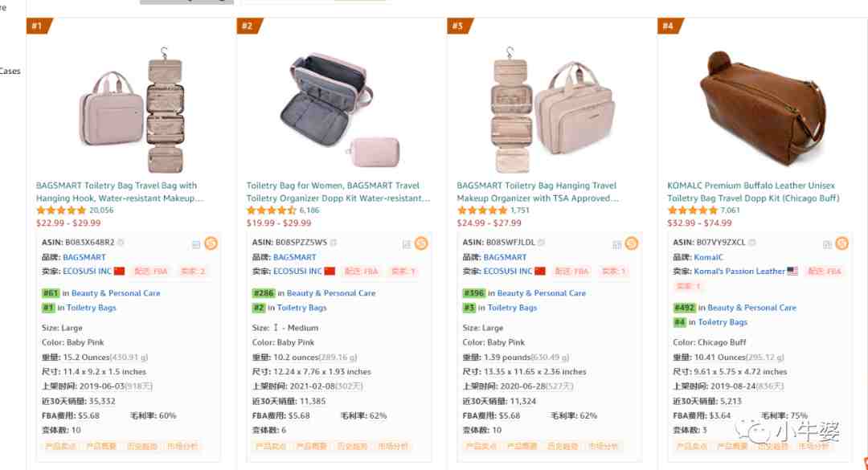Open the 市场分析 tab on the third product card

pyautogui.click(x=604, y=446)
